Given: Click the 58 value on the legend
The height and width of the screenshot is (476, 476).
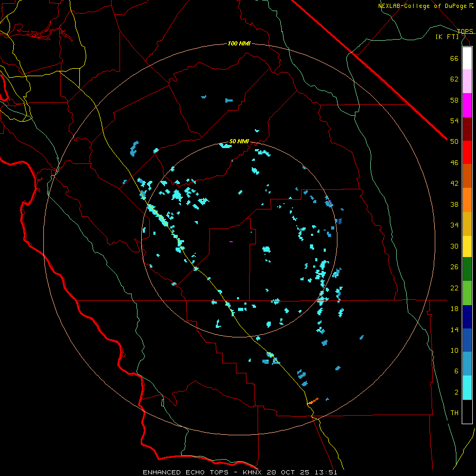Looking at the screenshot, I should 454,100.
